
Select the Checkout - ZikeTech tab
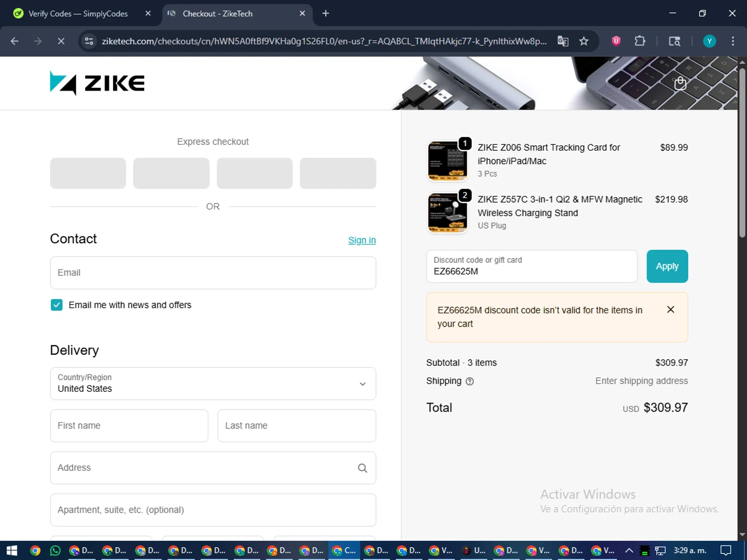pyautogui.click(x=237, y=14)
